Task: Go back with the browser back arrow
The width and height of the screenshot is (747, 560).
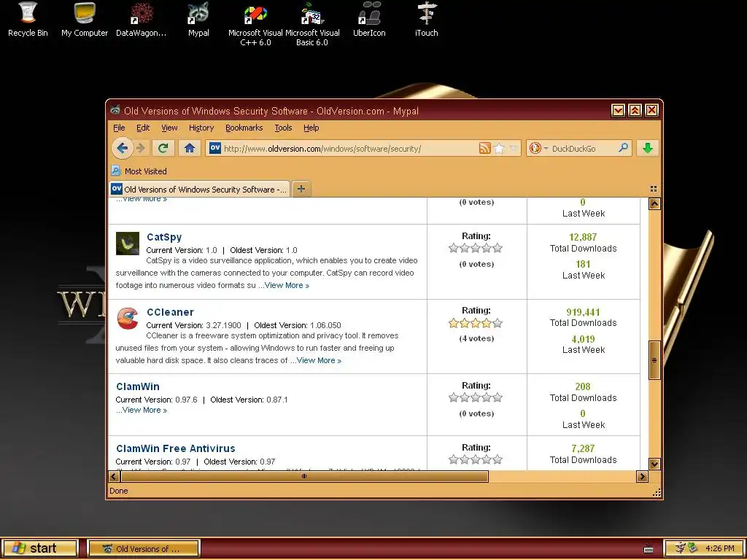Action: pos(122,148)
